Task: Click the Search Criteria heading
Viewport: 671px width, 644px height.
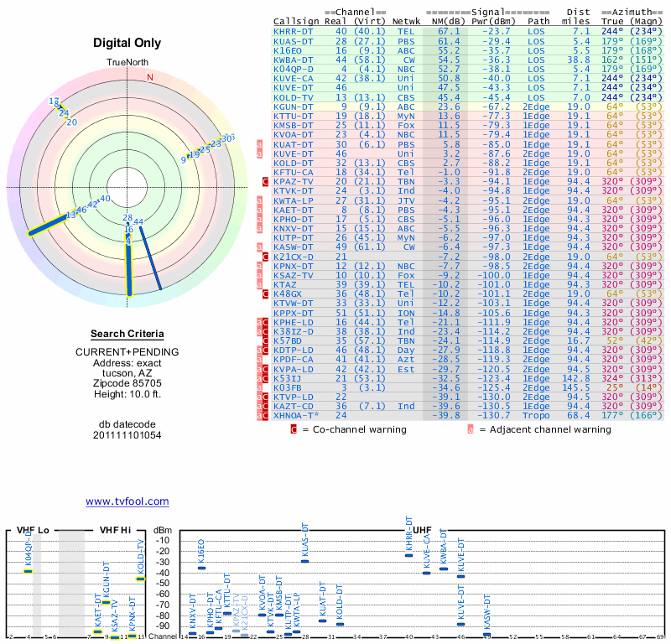Action: click(x=127, y=334)
